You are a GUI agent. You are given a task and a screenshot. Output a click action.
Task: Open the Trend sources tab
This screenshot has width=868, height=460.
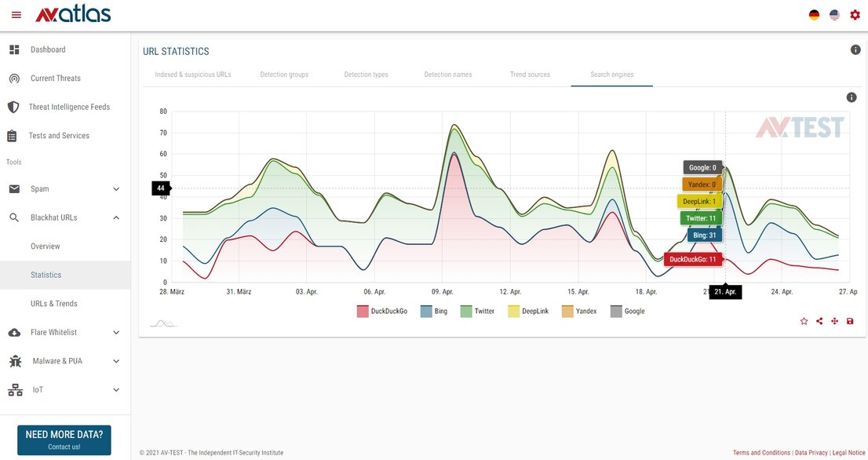(x=530, y=75)
